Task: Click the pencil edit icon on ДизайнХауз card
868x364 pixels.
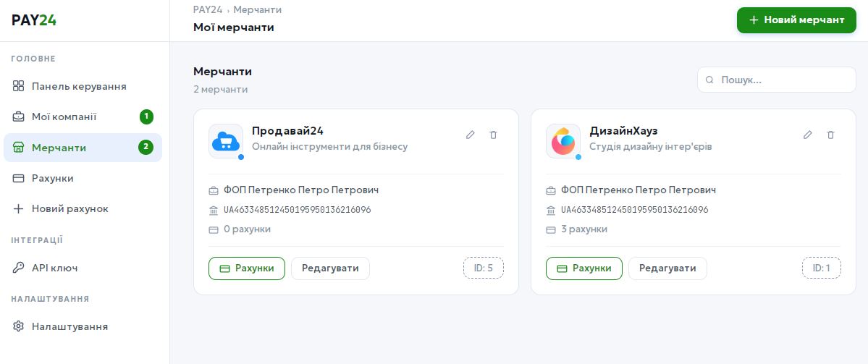Action: tap(808, 135)
